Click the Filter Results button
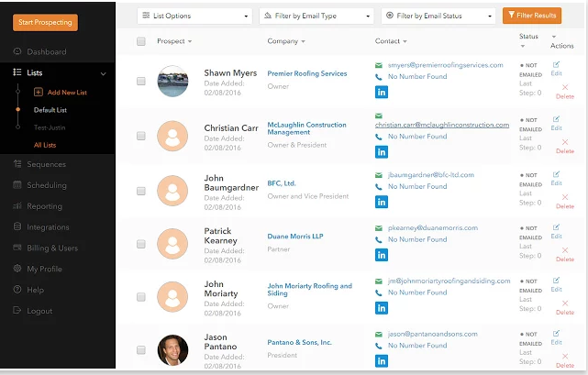588x375 pixels. click(x=532, y=16)
